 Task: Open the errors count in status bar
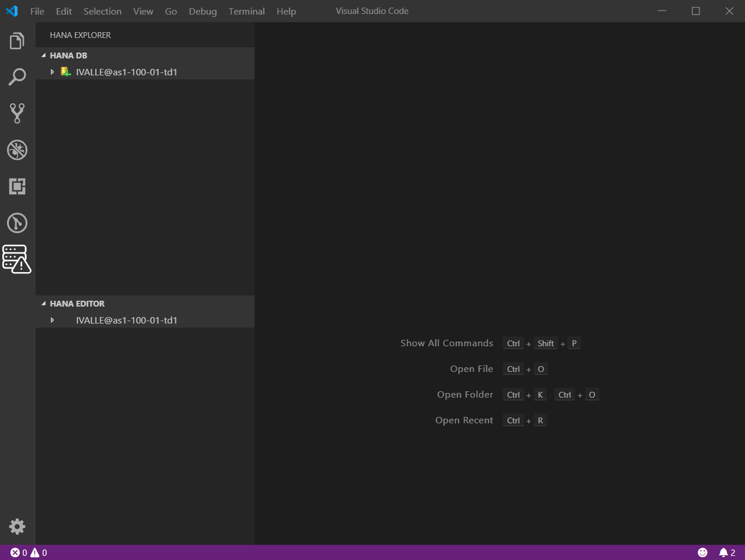(19, 552)
